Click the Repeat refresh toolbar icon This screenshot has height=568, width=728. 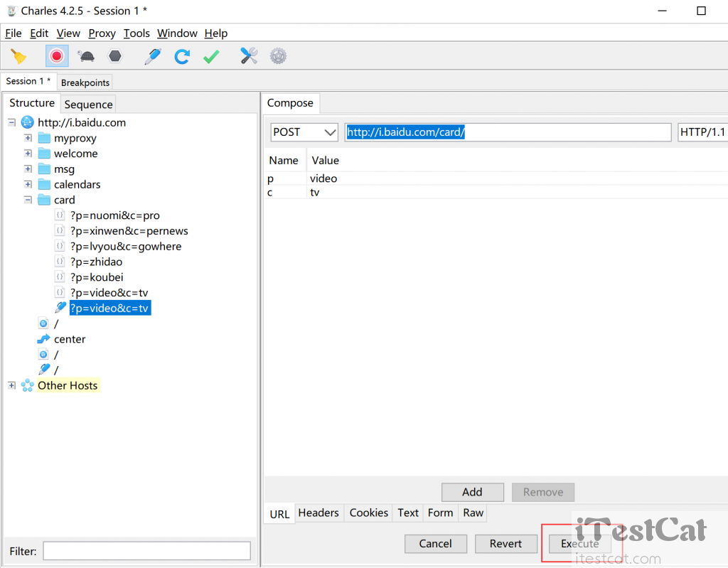coord(181,56)
